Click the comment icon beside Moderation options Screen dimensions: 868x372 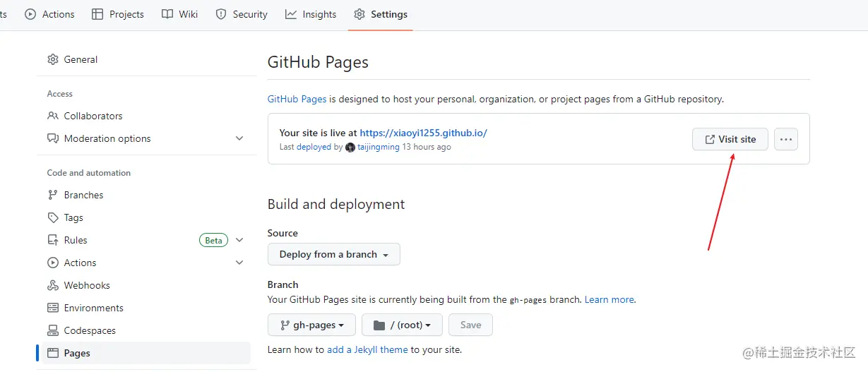click(53, 138)
